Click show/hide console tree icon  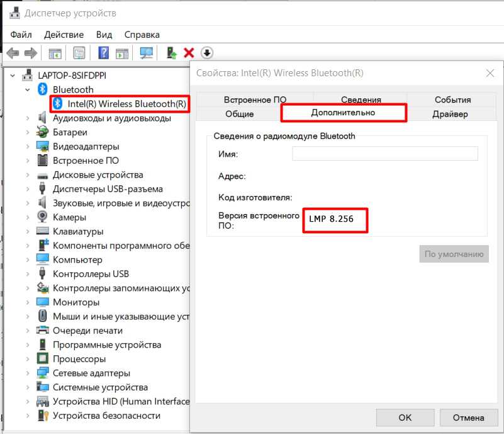point(55,54)
